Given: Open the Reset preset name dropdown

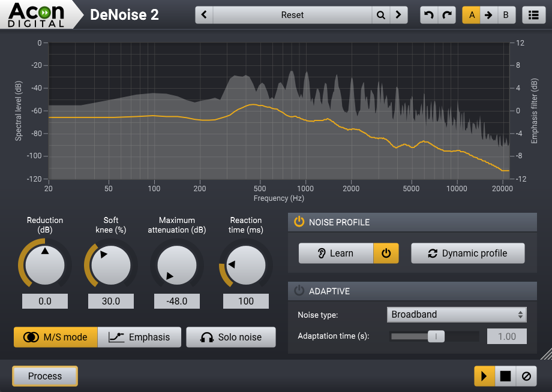Looking at the screenshot, I should tap(292, 15).
